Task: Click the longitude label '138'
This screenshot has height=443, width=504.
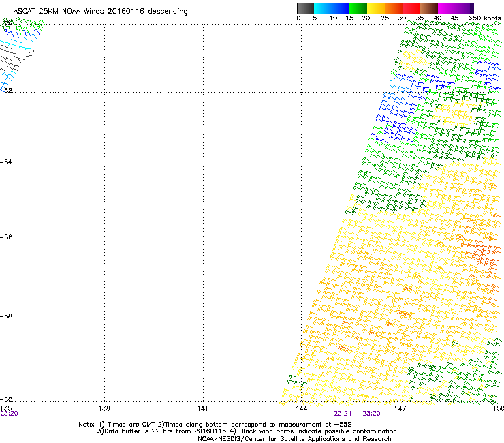Action: pyautogui.click(x=104, y=408)
